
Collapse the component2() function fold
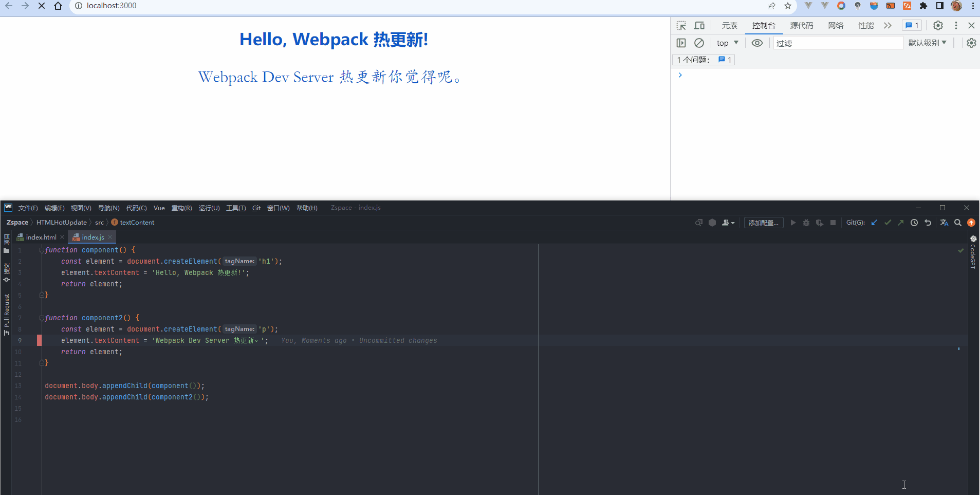tap(42, 318)
